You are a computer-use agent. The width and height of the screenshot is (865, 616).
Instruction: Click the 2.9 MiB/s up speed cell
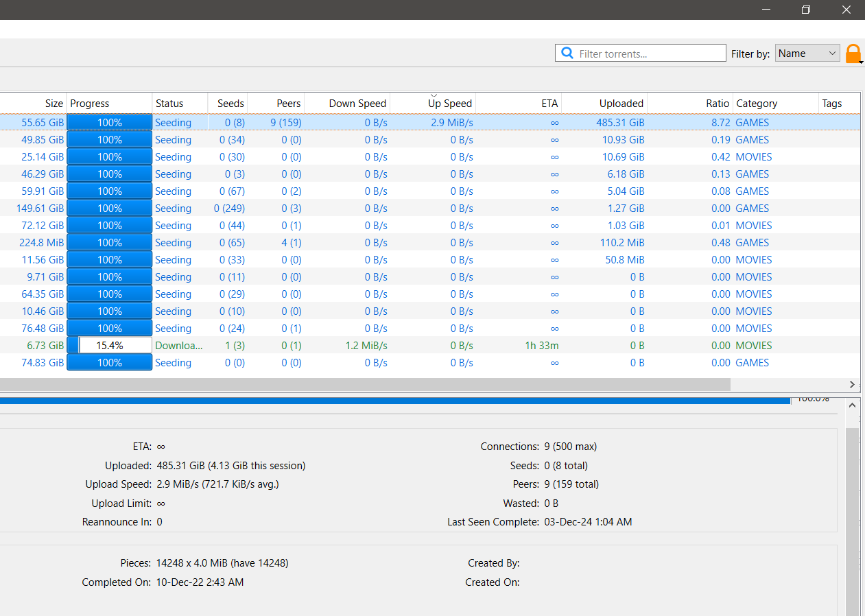pos(452,123)
